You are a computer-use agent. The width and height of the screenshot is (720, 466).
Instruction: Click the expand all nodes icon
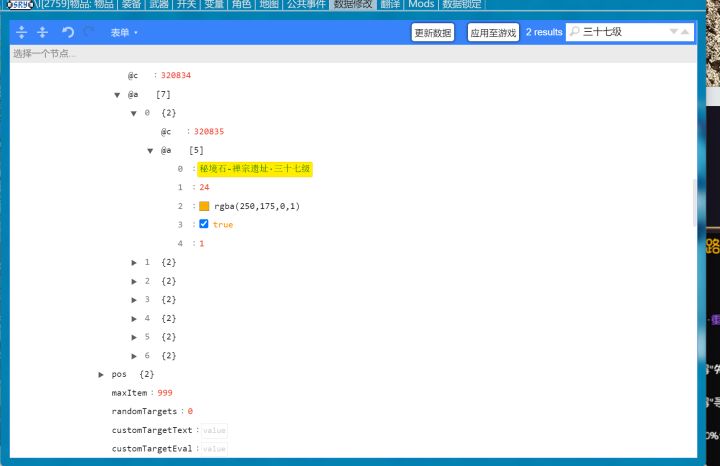point(22,33)
